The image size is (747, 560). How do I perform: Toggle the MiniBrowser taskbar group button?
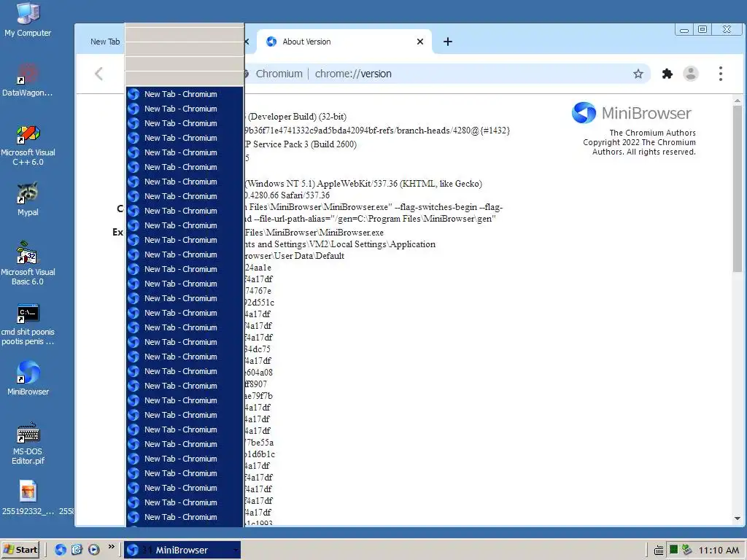pos(182,550)
